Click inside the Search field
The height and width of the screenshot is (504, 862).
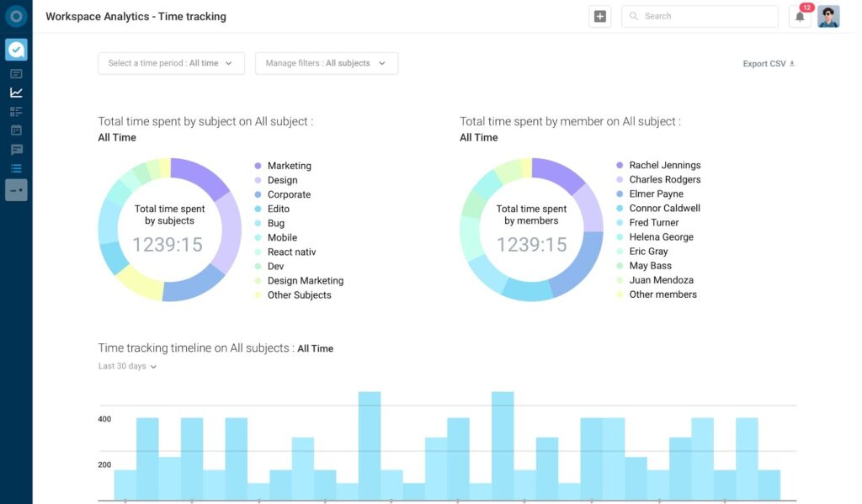coord(705,16)
